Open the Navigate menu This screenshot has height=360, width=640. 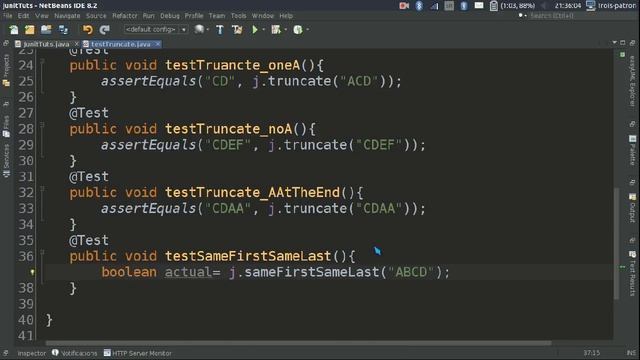tap(67, 16)
